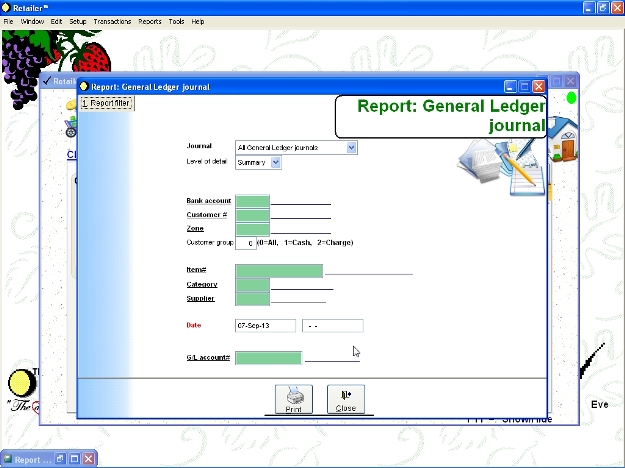Click the Retailer app icon in title bar
The width and height of the screenshot is (625, 468).
pyautogui.click(x=7, y=7)
